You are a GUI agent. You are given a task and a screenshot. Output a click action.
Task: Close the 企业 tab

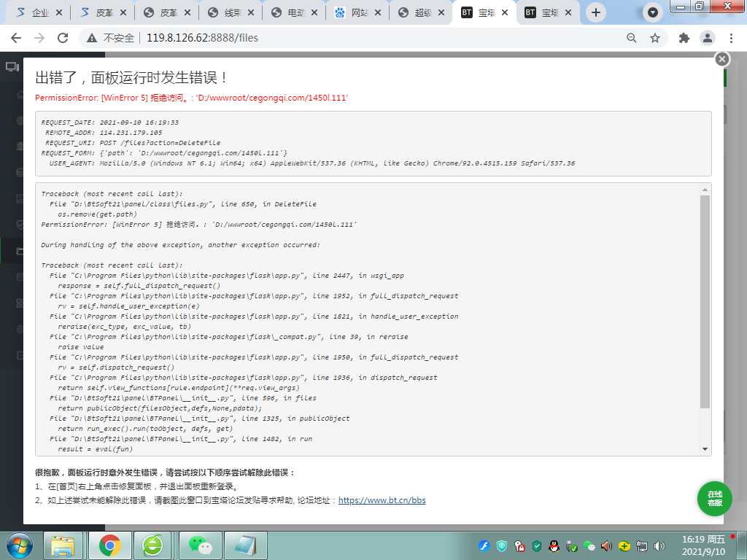59,13
